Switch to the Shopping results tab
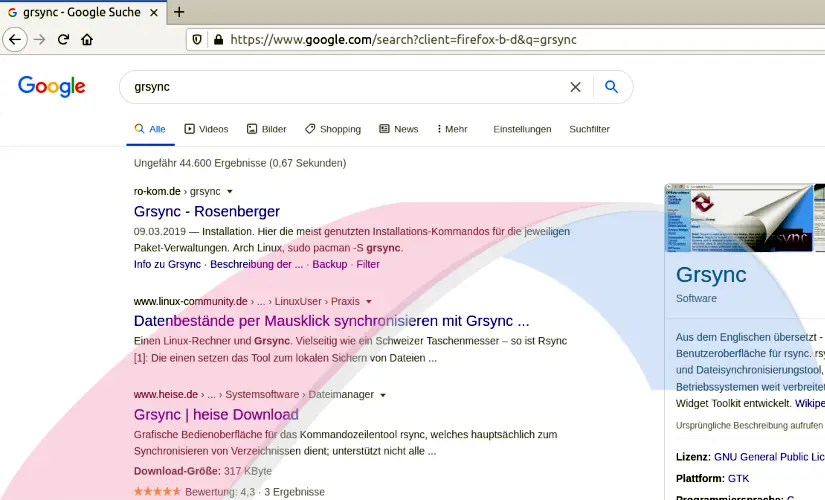Image resolution: width=825 pixels, height=500 pixels. tap(333, 129)
